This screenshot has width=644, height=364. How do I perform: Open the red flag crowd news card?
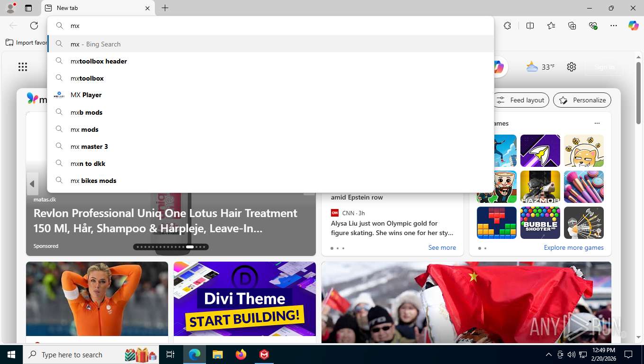coord(466,302)
